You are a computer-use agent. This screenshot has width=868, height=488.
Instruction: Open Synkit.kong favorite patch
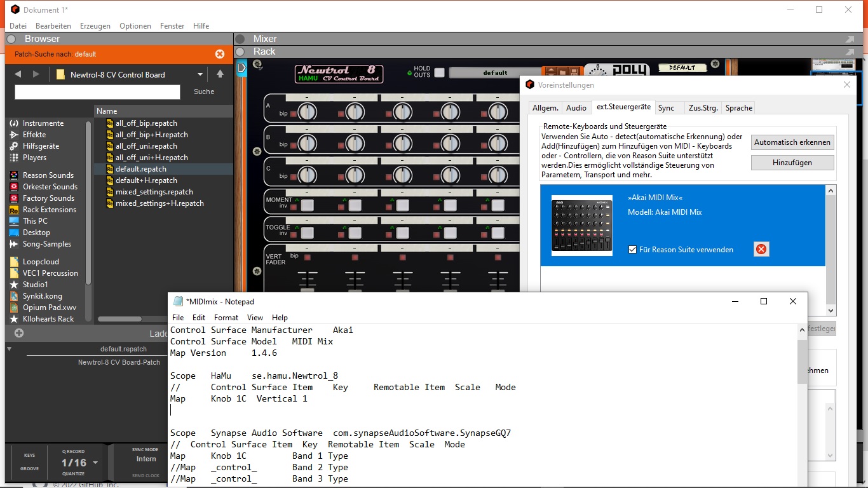pyautogui.click(x=36, y=296)
